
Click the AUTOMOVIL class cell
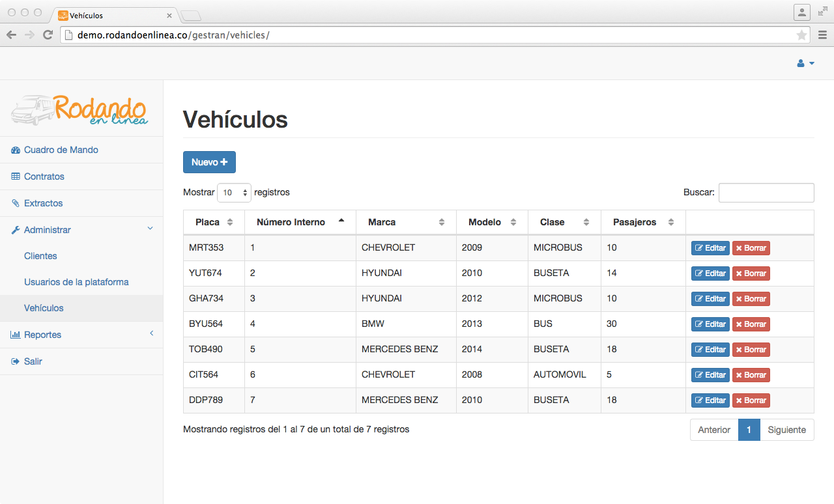pos(564,374)
